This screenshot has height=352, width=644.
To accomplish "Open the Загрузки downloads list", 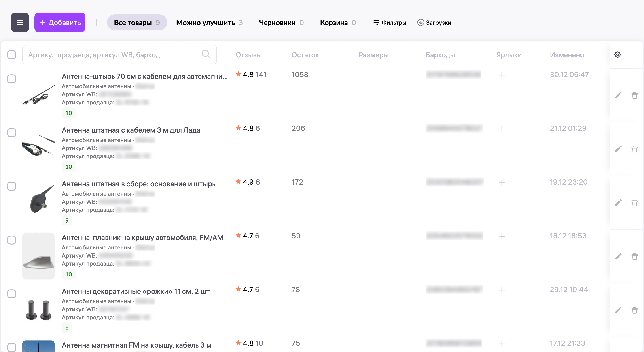I will [434, 23].
